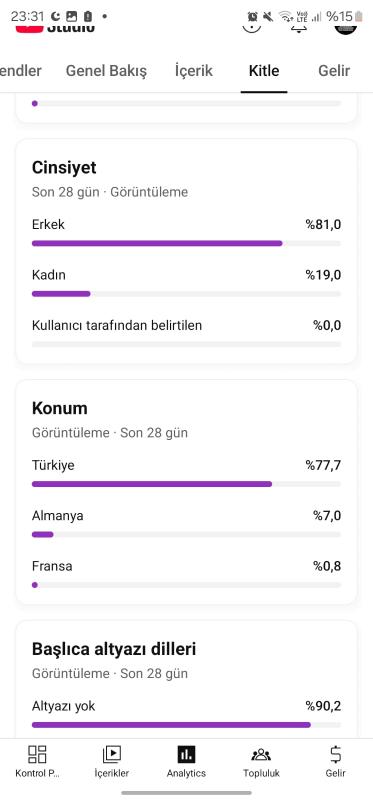Tap the Analytics bar chart icon
Image resolution: width=373 pixels, height=800 pixels.
(186, 755)
